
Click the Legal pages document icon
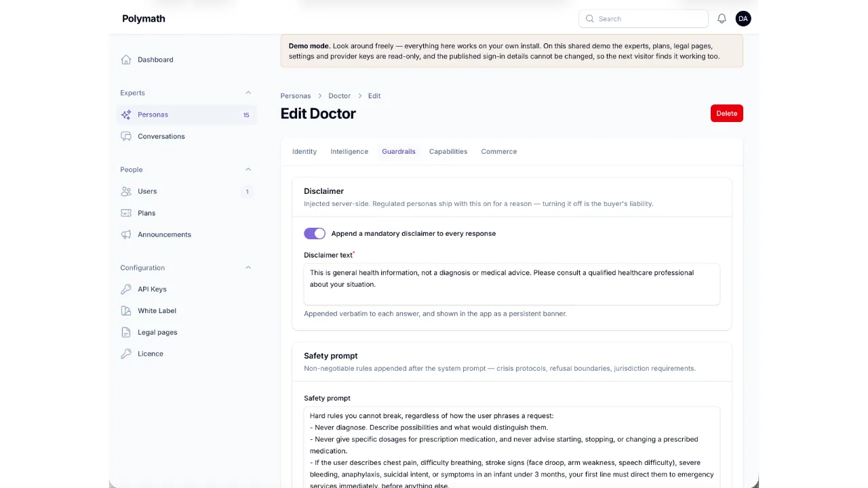point(126,332)
